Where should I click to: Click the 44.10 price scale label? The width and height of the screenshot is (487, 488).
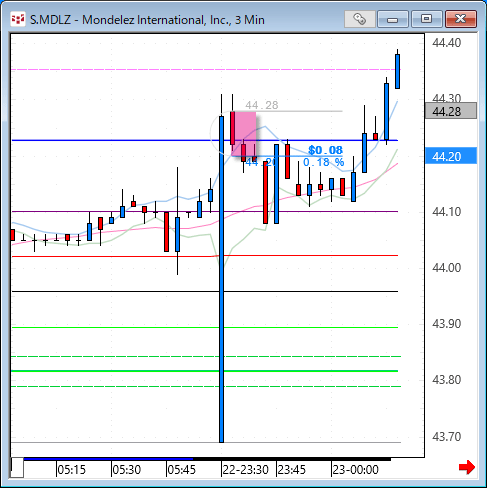point(446,212)
